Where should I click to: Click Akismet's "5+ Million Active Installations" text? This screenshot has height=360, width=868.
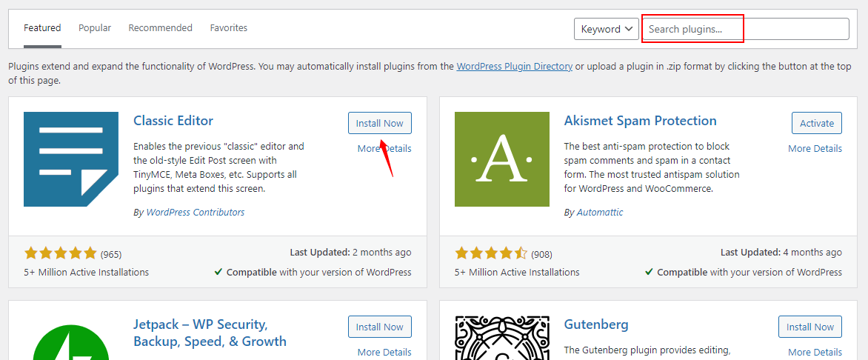click(x=517, y=272)
